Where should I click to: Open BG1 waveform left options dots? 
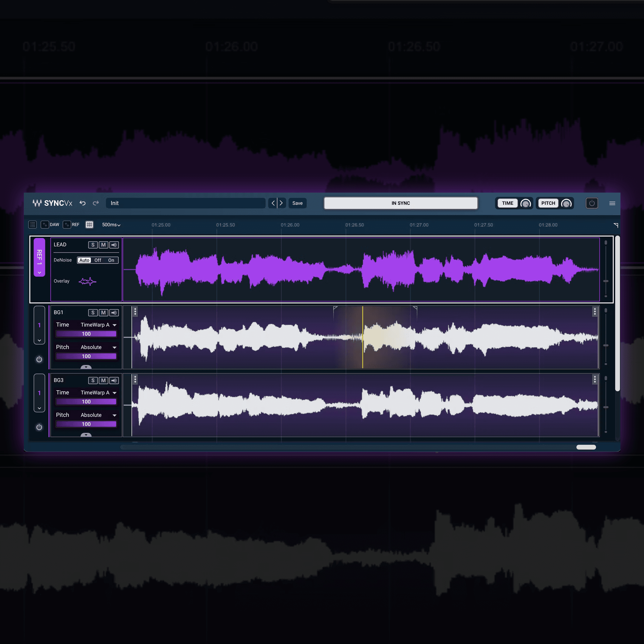pyautogui.click(x=135, y=312)
